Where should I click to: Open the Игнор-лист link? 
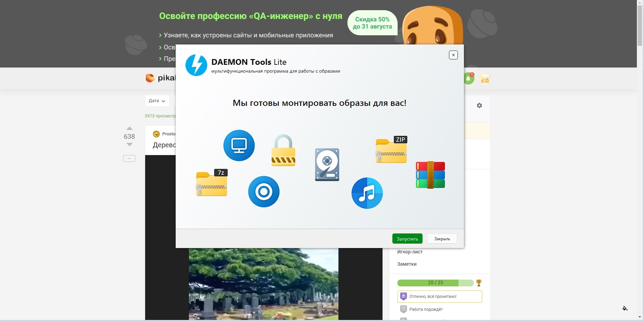point(410,252)
